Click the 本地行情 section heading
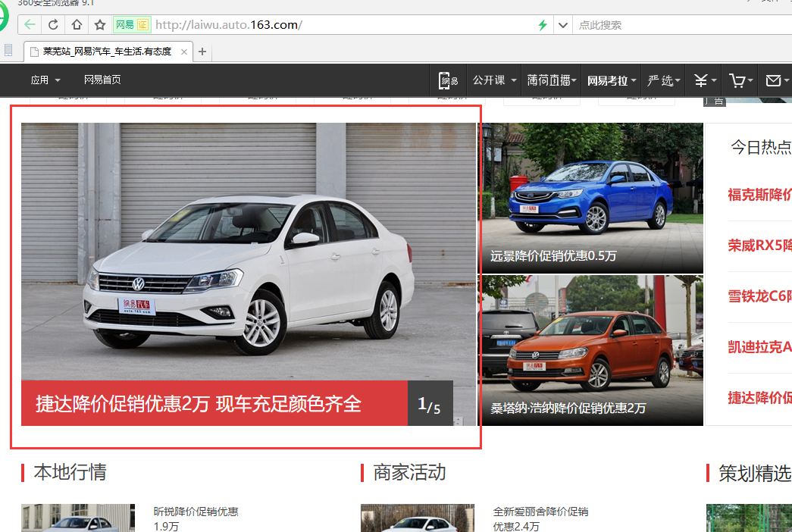The height and width of the screenshot is (532, 792). [70, 472]
